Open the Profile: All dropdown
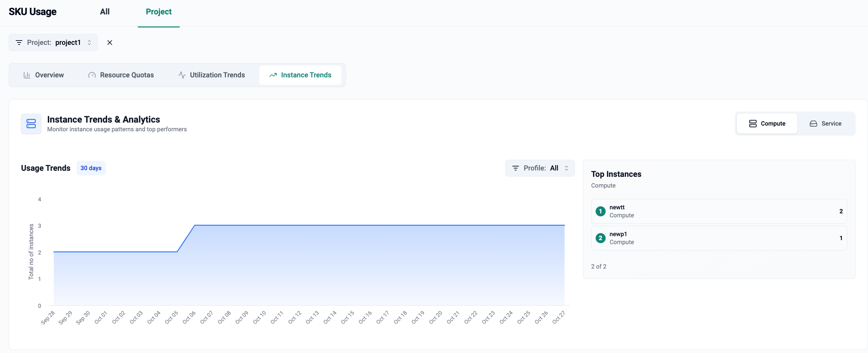The image size is (868, 353). coord(540,168)
